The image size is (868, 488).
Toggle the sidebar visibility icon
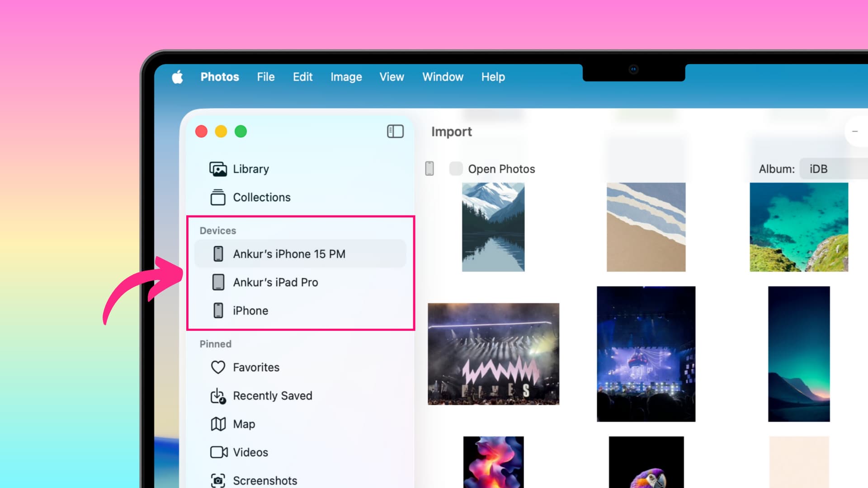click(x=395, y=131)
